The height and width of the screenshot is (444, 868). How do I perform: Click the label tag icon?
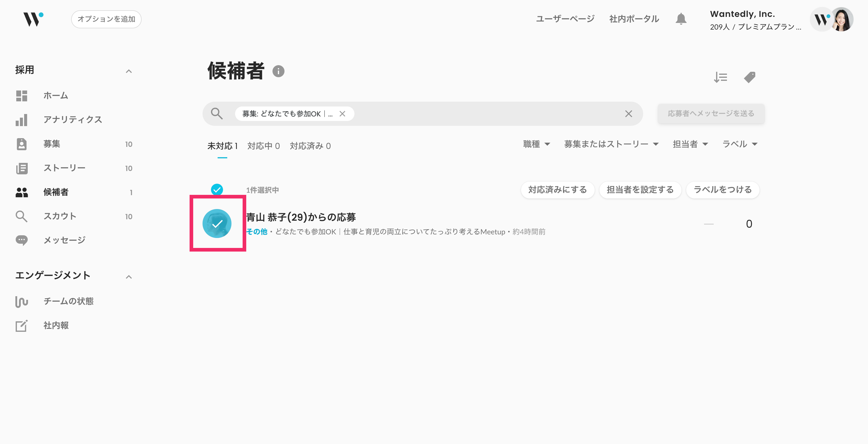point(749,78)
